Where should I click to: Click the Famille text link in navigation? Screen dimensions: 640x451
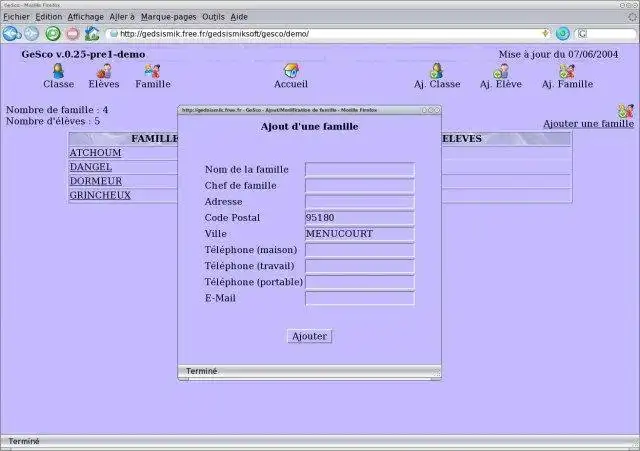pos(153,84)
